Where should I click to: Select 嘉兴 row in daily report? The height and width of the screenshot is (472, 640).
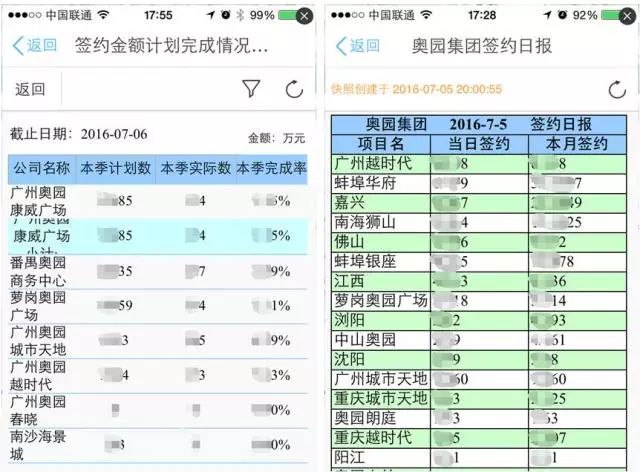point(479,203)
